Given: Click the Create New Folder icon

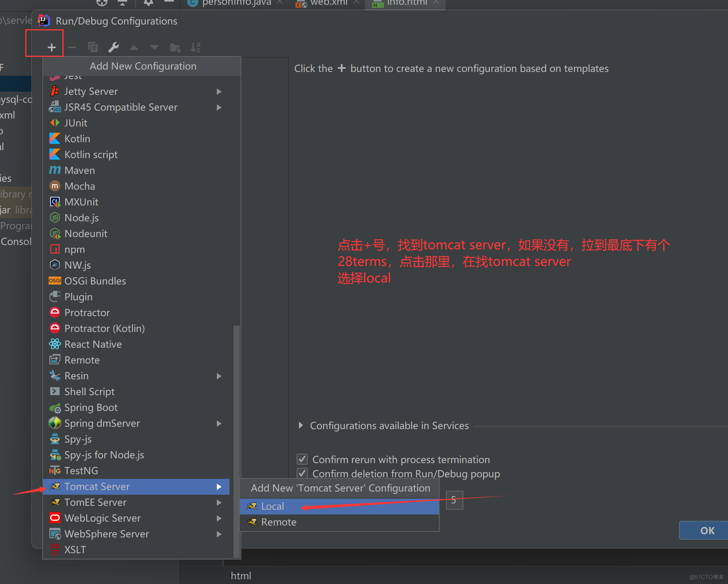Looking at the screenshot, I should point(175,48).
